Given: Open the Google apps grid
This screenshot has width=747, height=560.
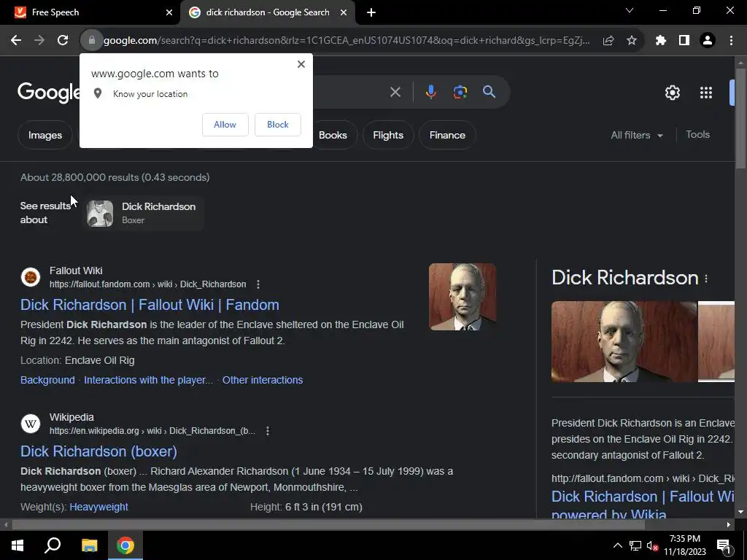Looking at the screenshot, I should point(705,93).
